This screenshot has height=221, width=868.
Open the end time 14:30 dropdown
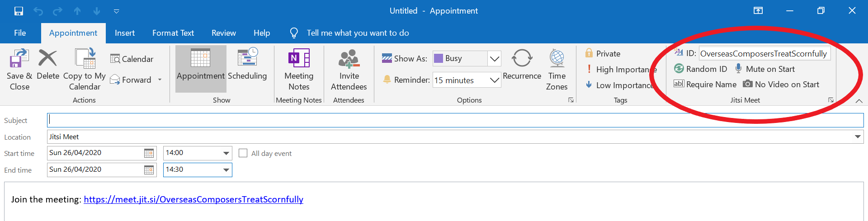(x=226, y=170)
